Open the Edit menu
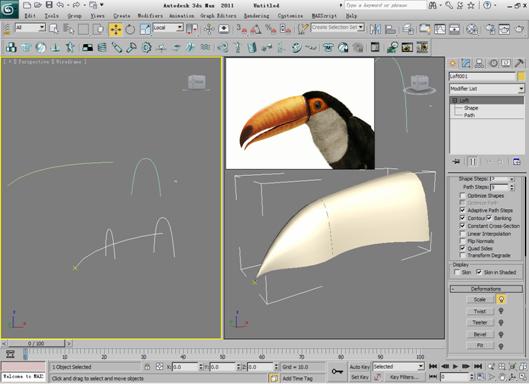The height and width of the screenshot is (384, 529). pos(30,16)
